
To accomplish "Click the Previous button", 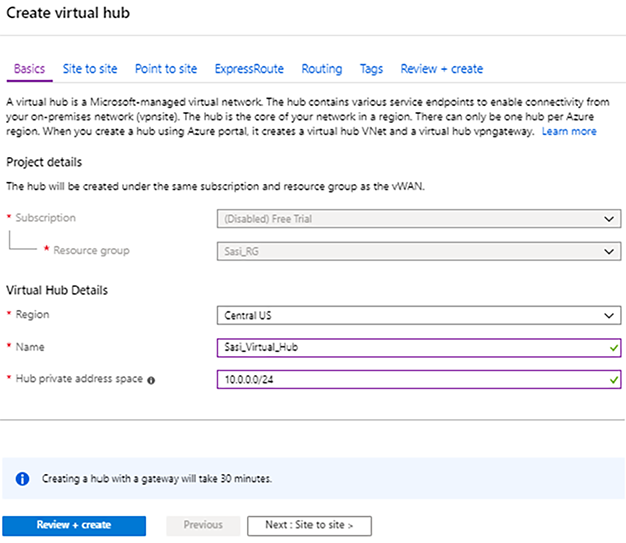I will [203, 525].
